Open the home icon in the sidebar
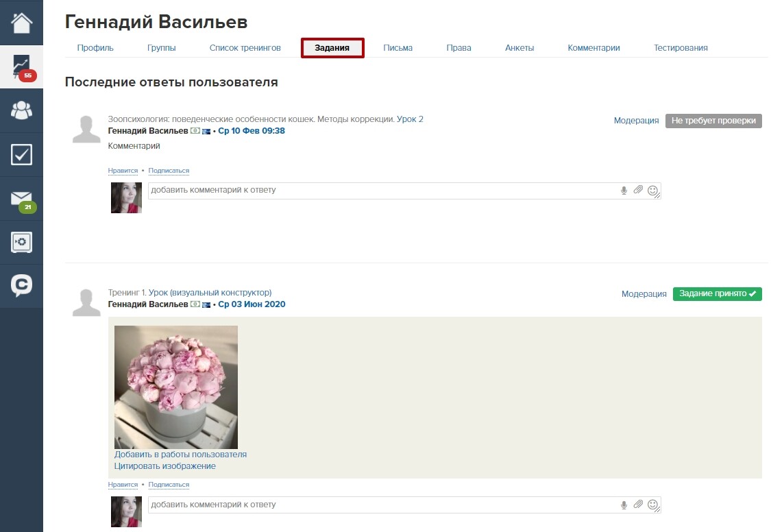The width and height of the screenshot is (771, 532). coord(22,23)
